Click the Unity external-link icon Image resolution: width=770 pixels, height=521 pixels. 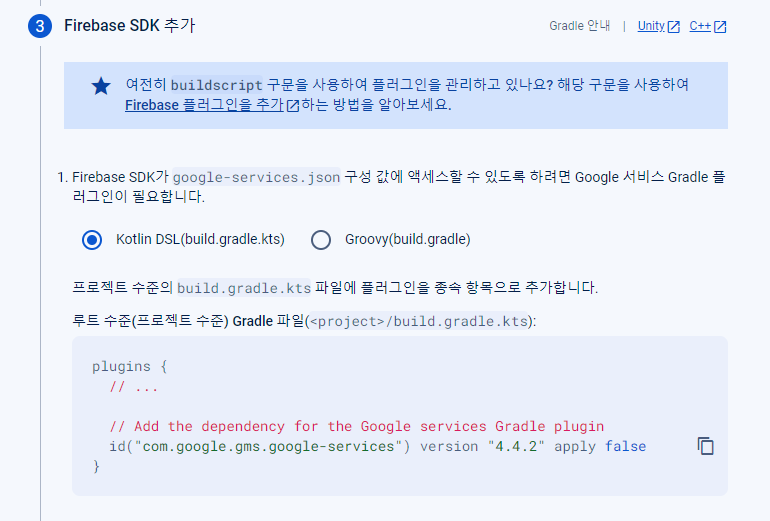click(x=674, y=27)
